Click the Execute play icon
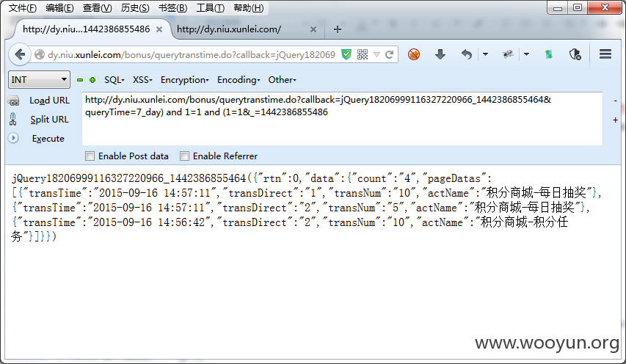The image size is (626, 364). [x=13, y=138]
